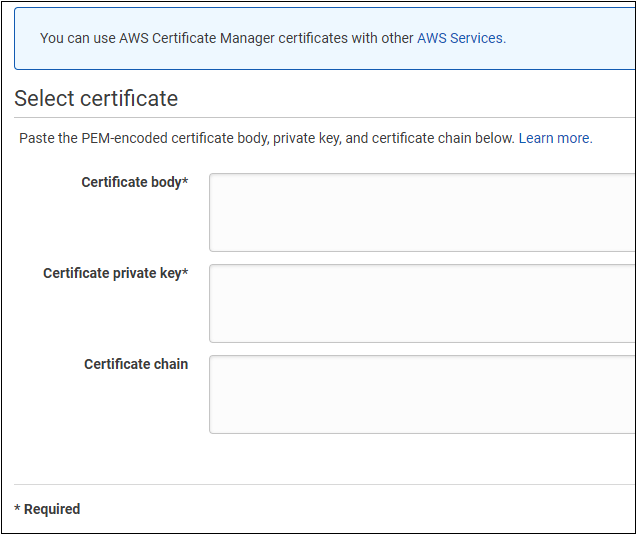Viewport: 636px width, 535px height.
Task: Click the 'You can use AWS Certificate Manager' banner text
Action: point(227,38)
